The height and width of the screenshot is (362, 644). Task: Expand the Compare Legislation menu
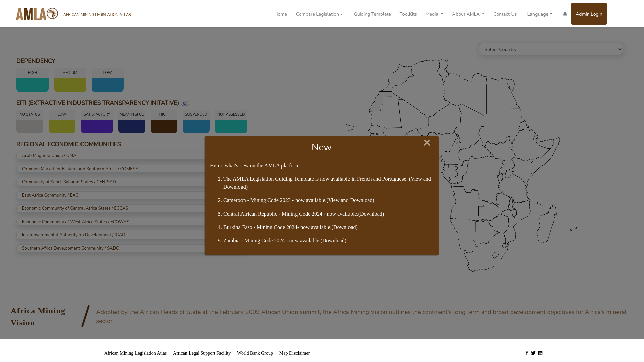coord(319,14)
